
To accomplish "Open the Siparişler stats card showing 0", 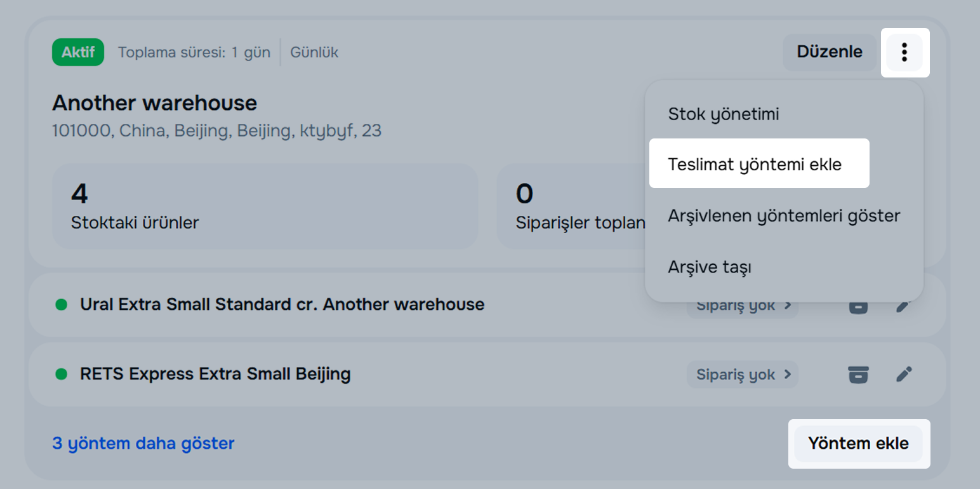I will click(570, 206).
